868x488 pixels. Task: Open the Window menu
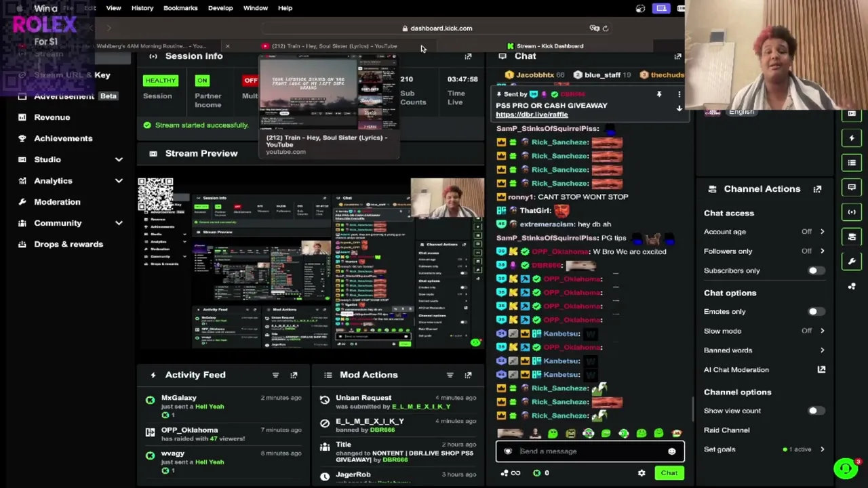click(x=256, y=8)
